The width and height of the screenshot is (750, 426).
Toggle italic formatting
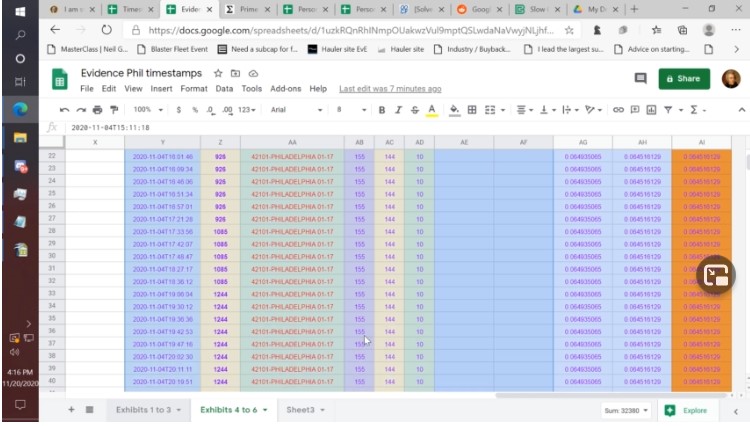[x=398, y=110]
